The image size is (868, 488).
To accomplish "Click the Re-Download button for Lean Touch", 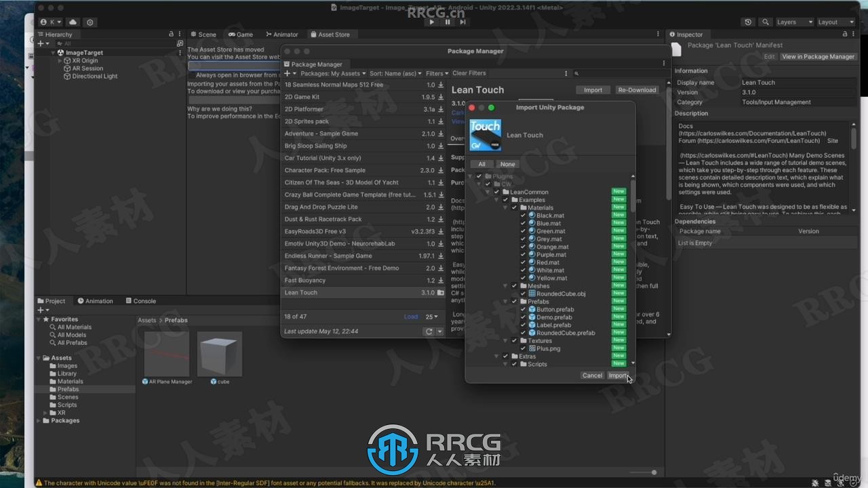I will [x=637, y=89].
